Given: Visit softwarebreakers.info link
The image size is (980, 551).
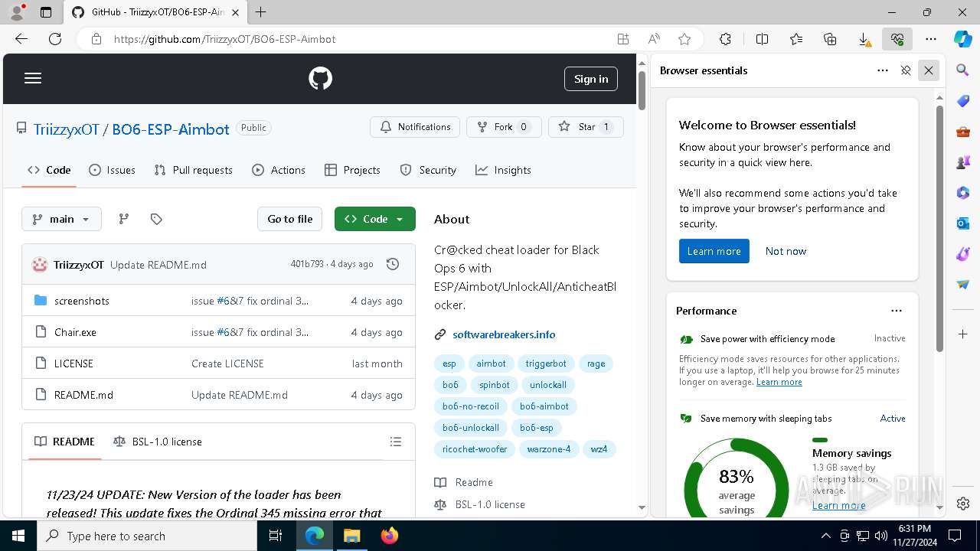Looking at the screenshot, I should 504,334.
